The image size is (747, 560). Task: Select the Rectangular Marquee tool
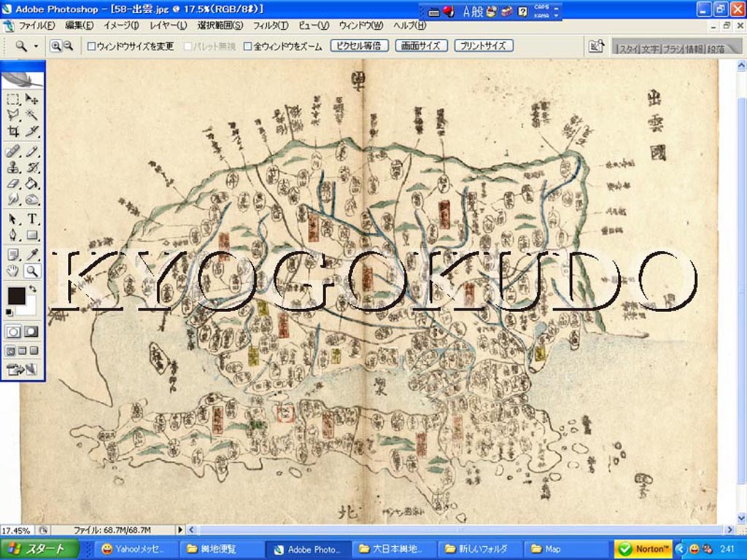pos(13,99)
